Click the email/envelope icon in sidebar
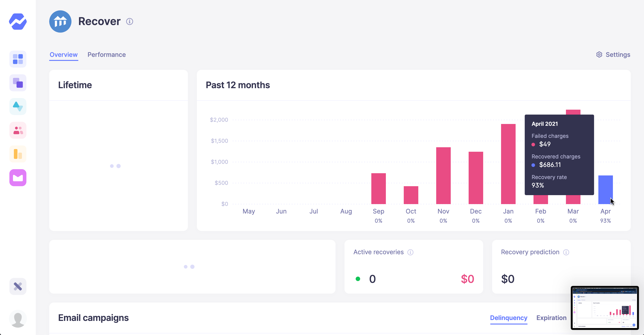The image size is (644, 335). pos(18,178)
